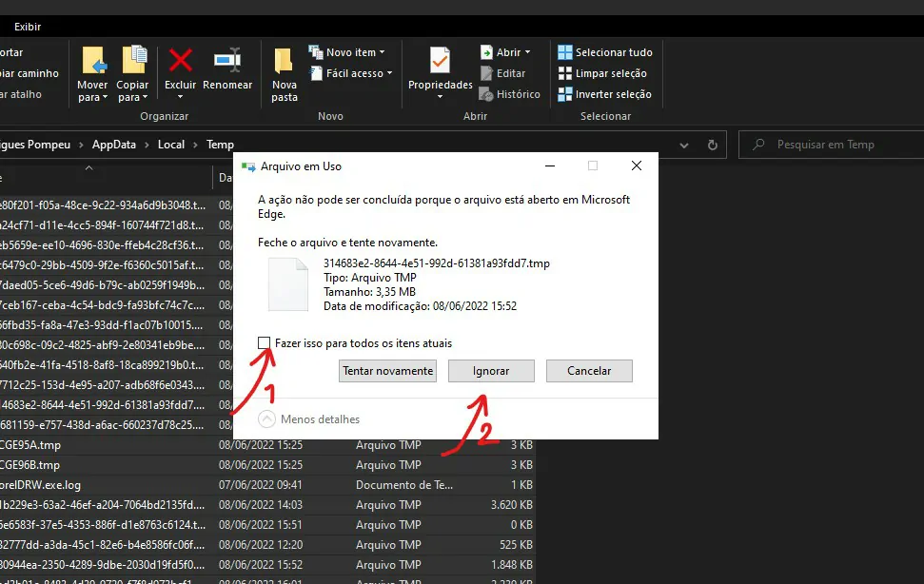This screenshot has height=584, width=924.
Task: Expand Fácil acesso dropdown arrow
Action: click(x=389, y=73)
